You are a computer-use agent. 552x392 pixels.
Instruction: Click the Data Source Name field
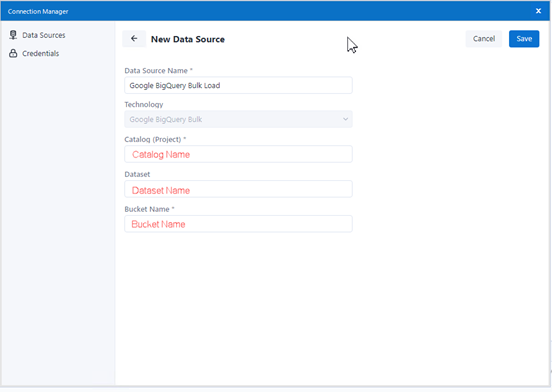[x=239, y=85]
